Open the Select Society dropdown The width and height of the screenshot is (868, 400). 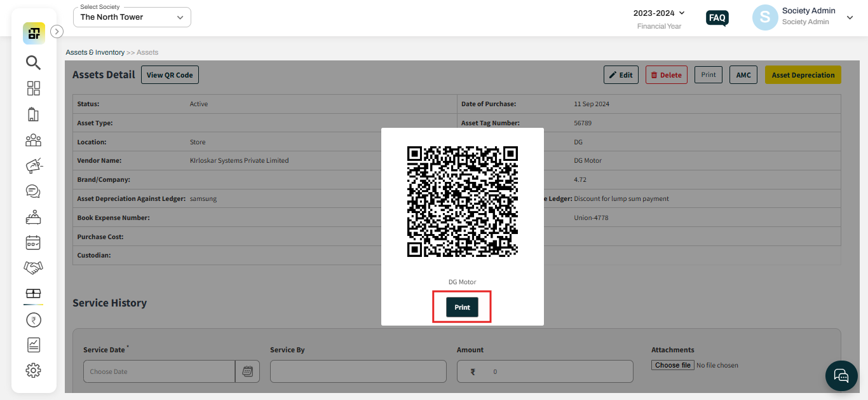pos(132,17)
